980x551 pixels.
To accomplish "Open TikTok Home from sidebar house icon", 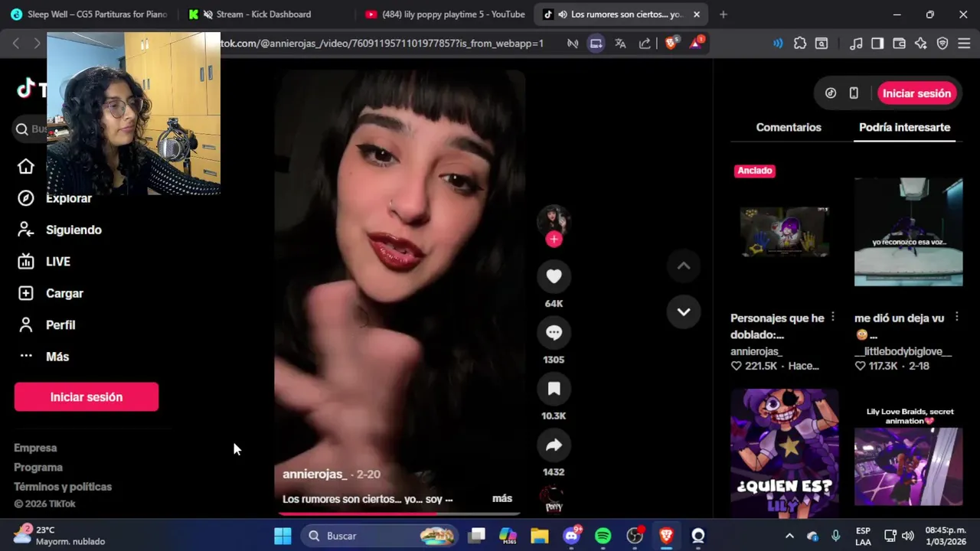I will [26, 166].
